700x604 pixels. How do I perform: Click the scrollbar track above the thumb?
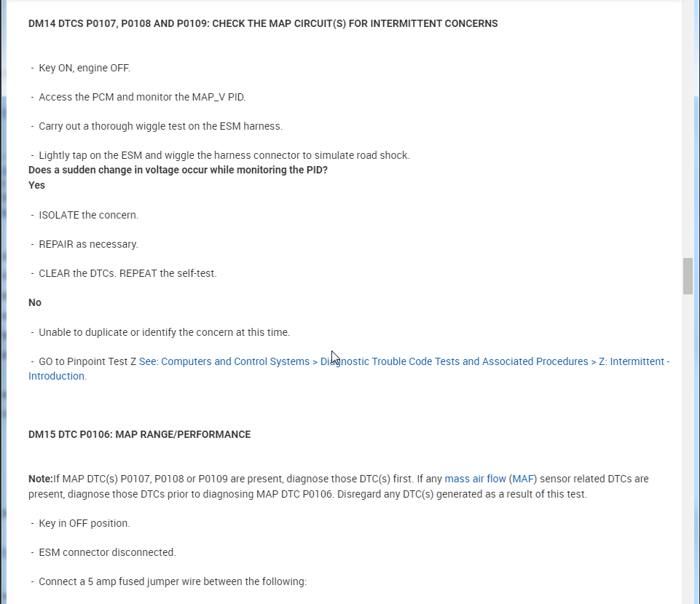(x=688, y=146)
